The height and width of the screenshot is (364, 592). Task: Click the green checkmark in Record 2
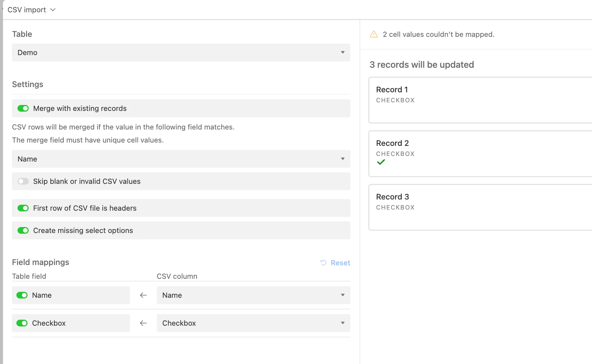pos(381,162)
